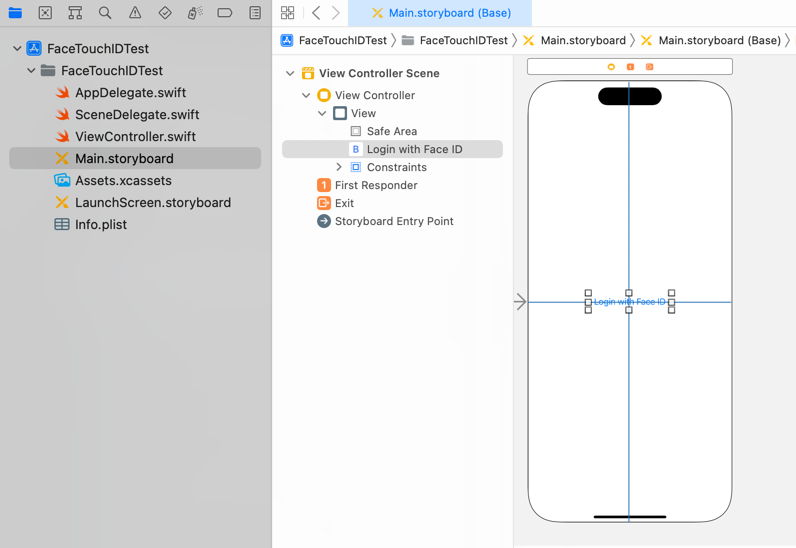Open the Source Control navigator icon

pyautogui.click(x=45, y=13)
